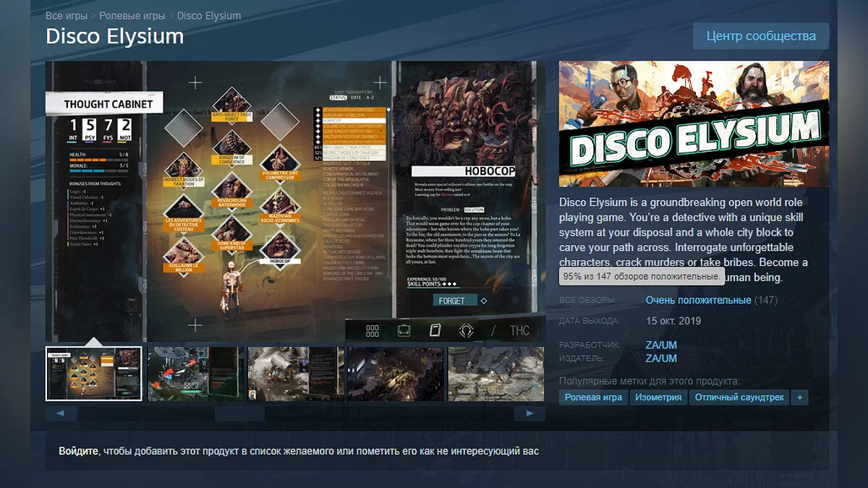Click Войдите to sign in
Image resolution: width=868 pixels, height=488 pixels.
pyautogui.click(x=78, y=451)
